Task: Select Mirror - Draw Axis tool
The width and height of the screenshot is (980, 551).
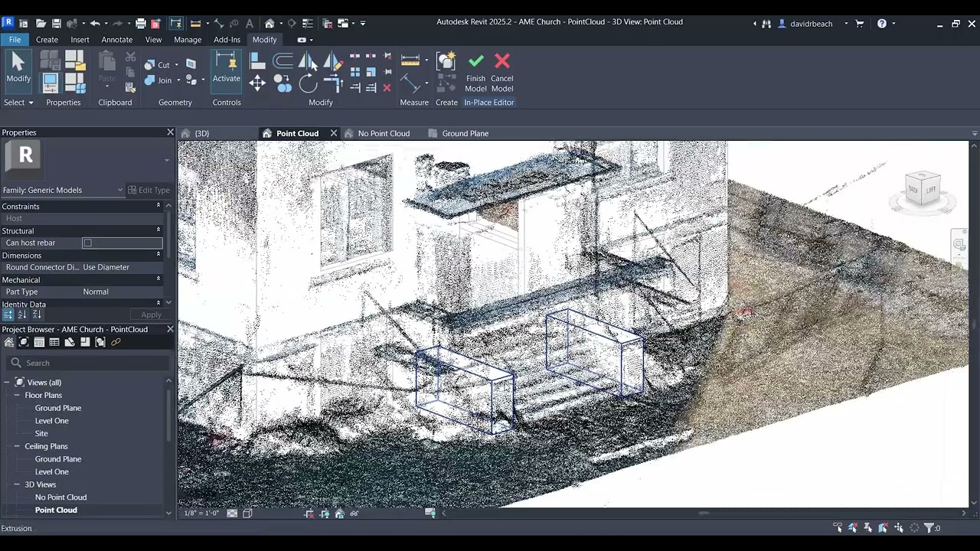Action: [x=333, y=61]
